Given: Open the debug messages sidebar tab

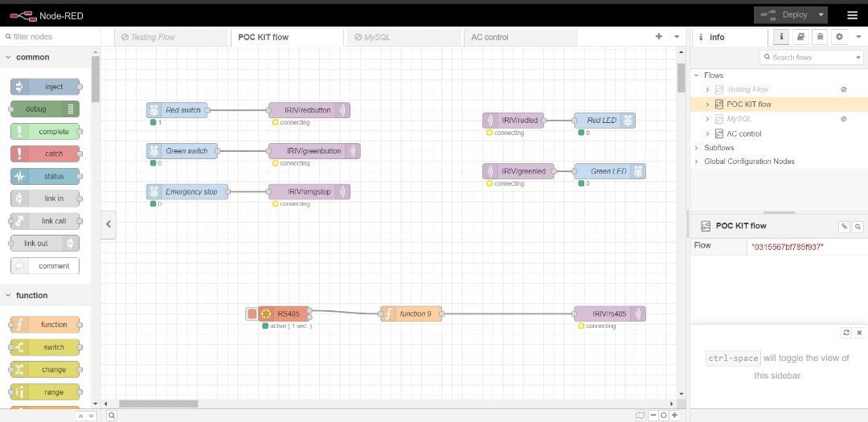Looking at the screenshot, I should point(820,37).
